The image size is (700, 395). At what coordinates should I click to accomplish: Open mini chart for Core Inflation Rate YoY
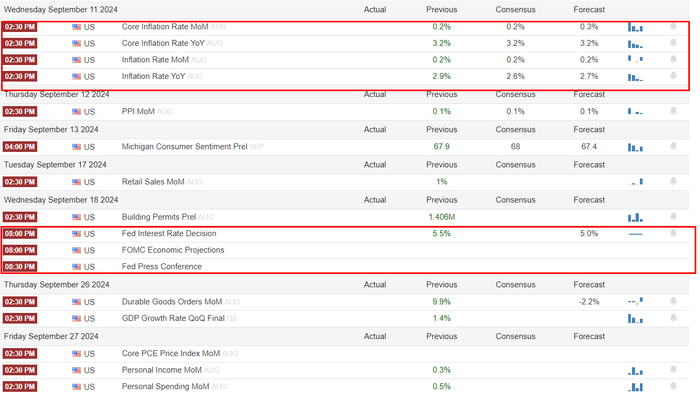(x=635, y=44)
